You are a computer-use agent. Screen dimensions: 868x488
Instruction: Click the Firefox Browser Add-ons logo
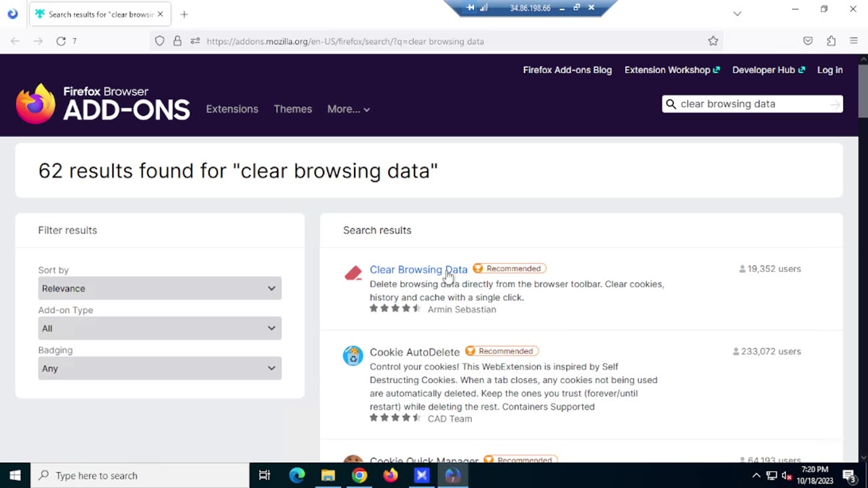pos(103,104)
